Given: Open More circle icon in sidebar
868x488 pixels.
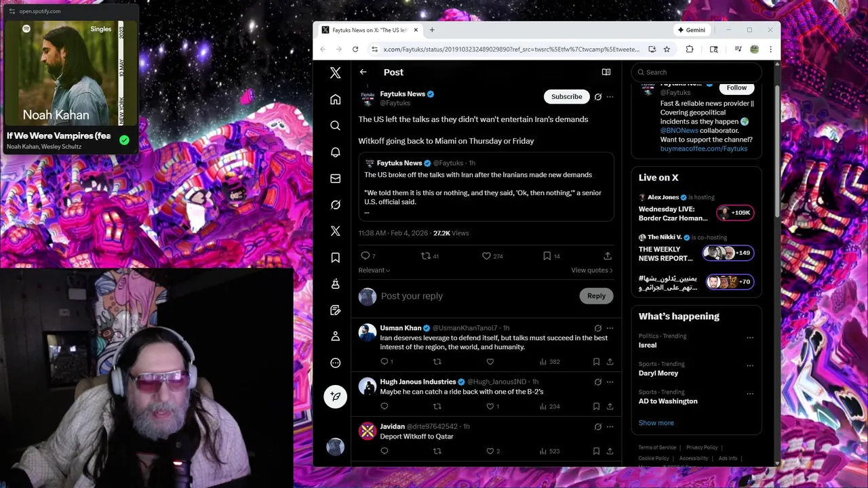Looking at the screenshot, I should click(335, 363).
